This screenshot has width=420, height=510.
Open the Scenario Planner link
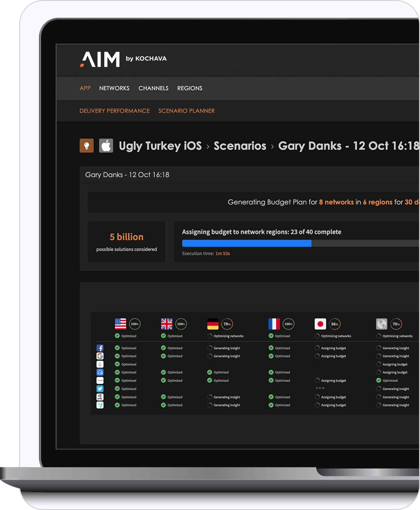coord(186,111)
